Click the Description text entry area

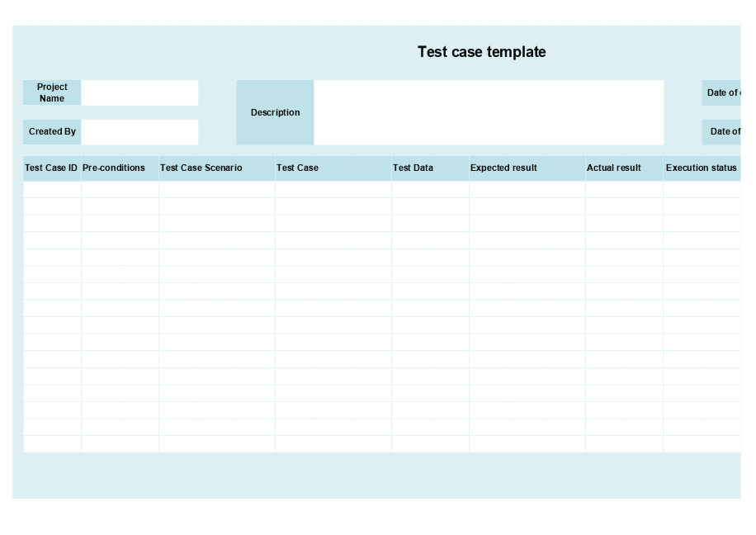click(487, 112)
